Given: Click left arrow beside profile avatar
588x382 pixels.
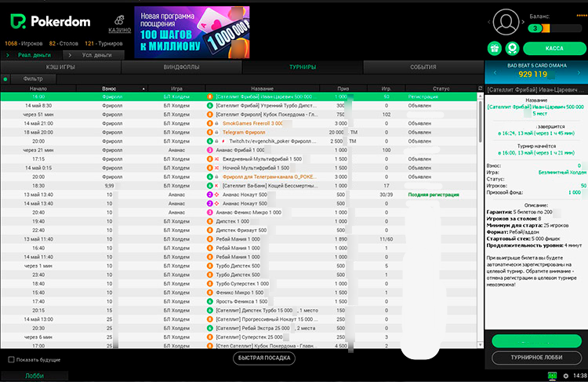Looking at the screenshot, I should (x=488, y=22).
